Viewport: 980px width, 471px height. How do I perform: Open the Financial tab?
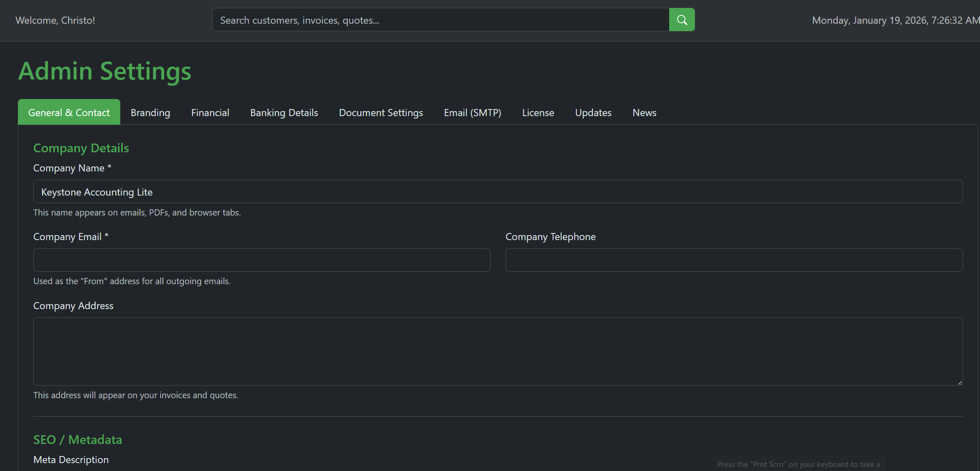point(210,112)
